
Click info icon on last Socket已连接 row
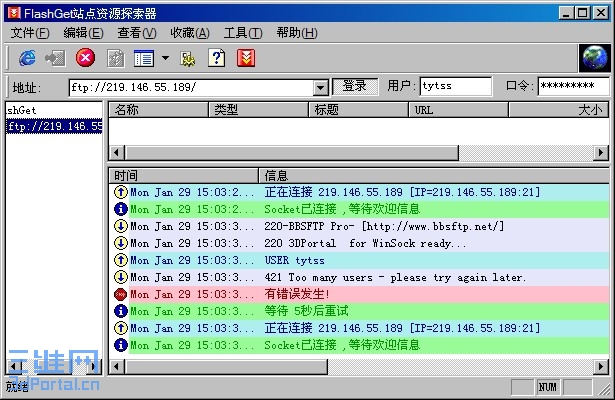(x=121, y=345)
